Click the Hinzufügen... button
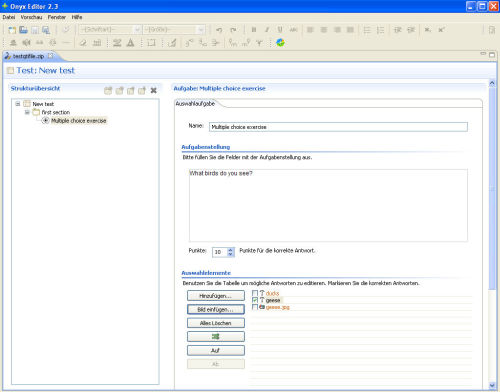This screenshot has width=500, height=392. pyautogui.click(x=216, y=296)
